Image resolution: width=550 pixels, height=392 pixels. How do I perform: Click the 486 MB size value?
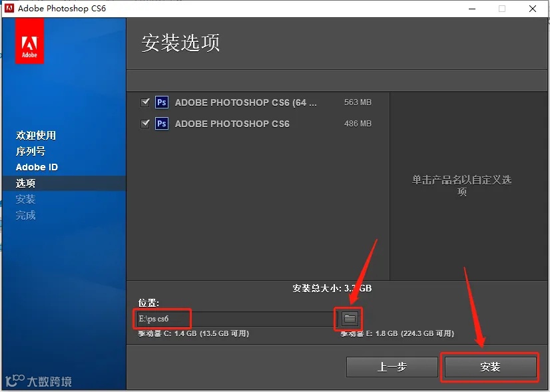click(358, 124)
